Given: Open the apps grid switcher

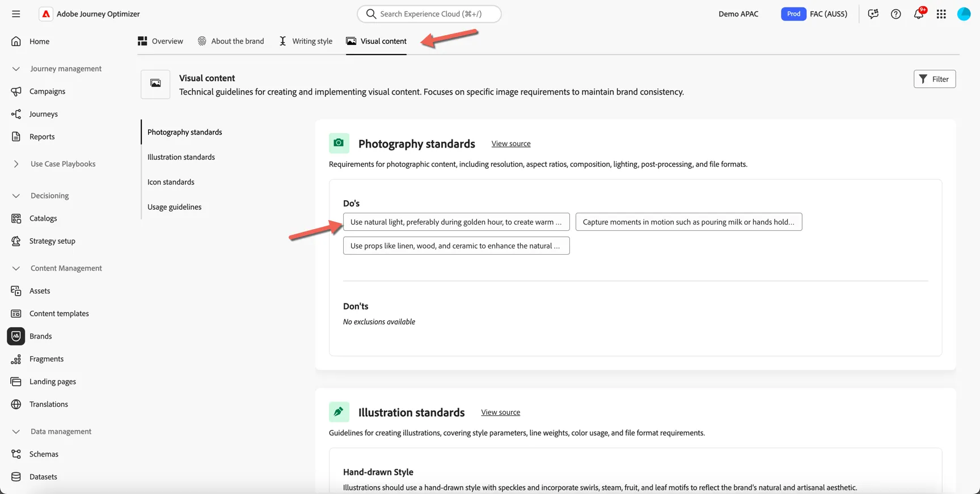Looking at the screenshot, I should tap(941, 14).
